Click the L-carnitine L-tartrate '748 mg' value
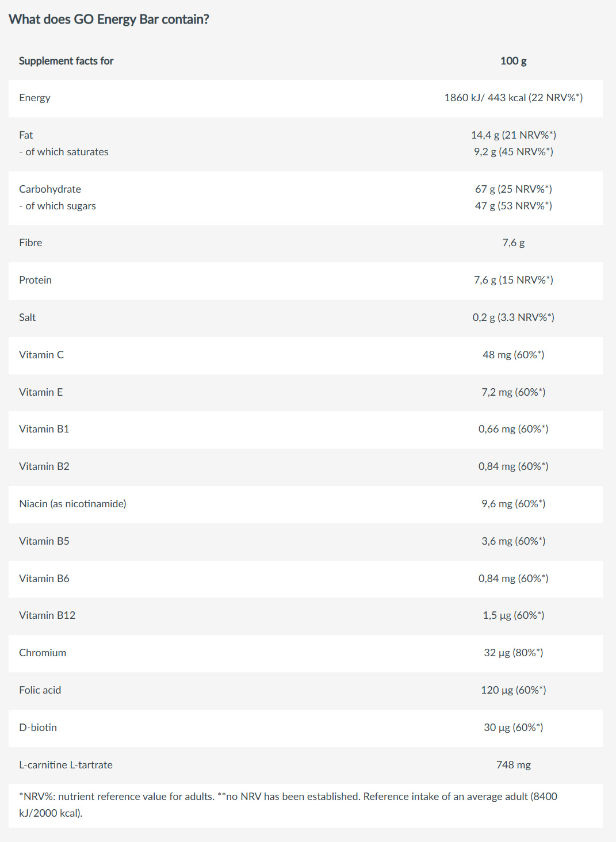The width and height of the screenshot is (616, 842). 513,765
